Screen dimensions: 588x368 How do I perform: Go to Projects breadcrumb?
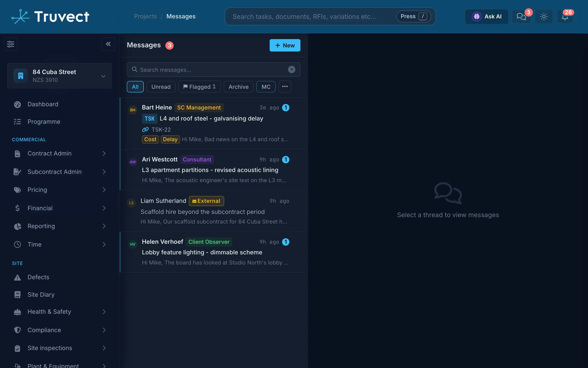pos(145,16)
